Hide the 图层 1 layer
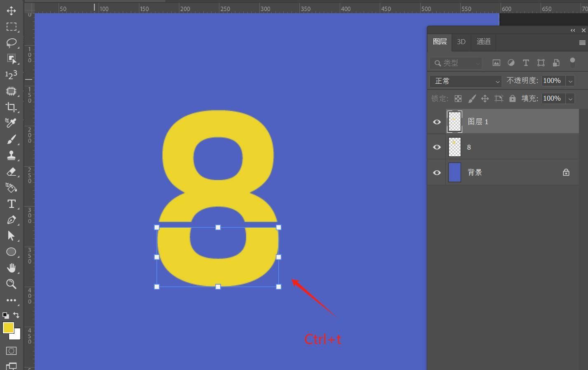 (437, 122)
